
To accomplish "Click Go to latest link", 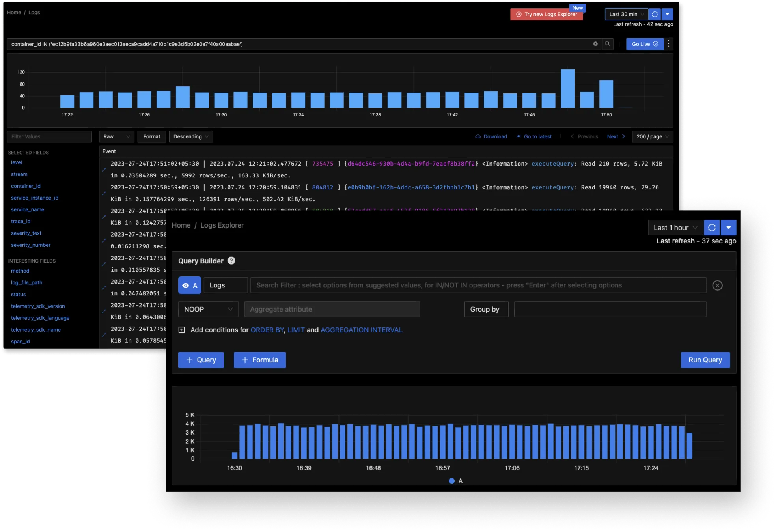I will (x=533, y=136).
